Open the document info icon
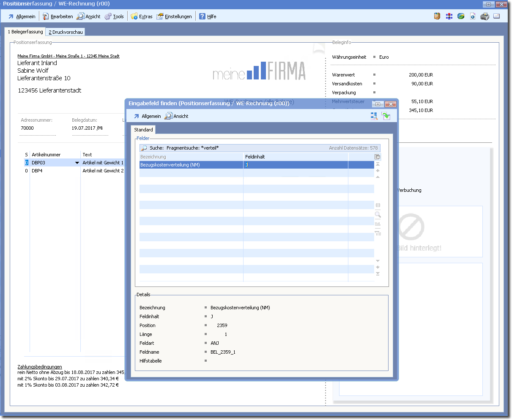The height and width of the screenshot is (420, 512). coord(473,16)
